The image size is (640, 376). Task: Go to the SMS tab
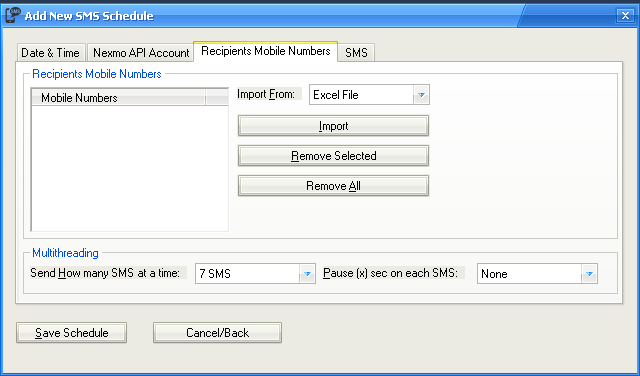(356, 53)
